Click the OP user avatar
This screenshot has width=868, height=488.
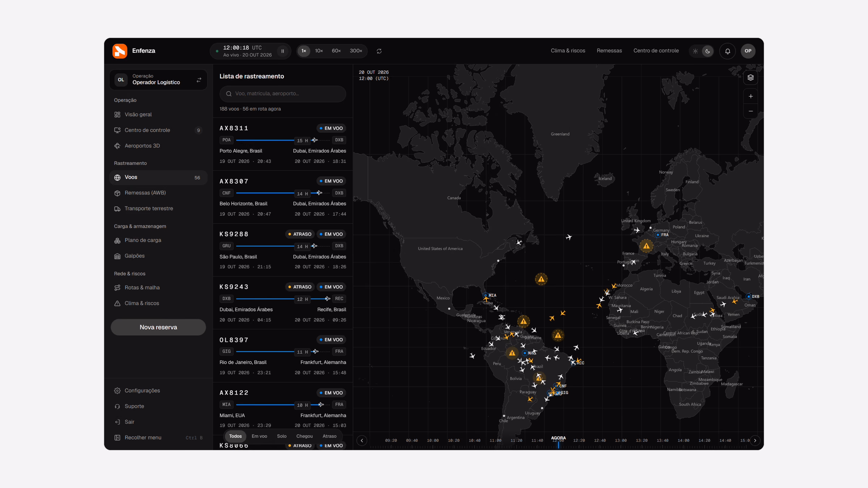[748, 51]
